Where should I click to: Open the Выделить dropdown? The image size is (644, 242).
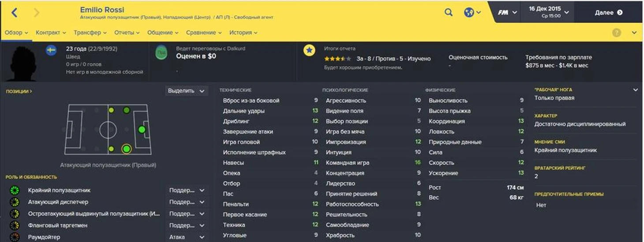coord(187,91)
